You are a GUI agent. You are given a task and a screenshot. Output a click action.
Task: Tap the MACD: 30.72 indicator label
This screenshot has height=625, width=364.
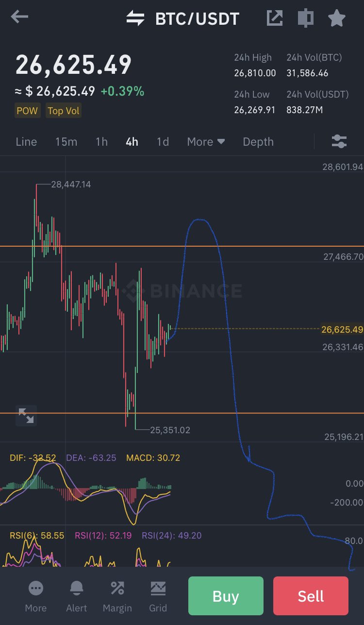point(153,457)
